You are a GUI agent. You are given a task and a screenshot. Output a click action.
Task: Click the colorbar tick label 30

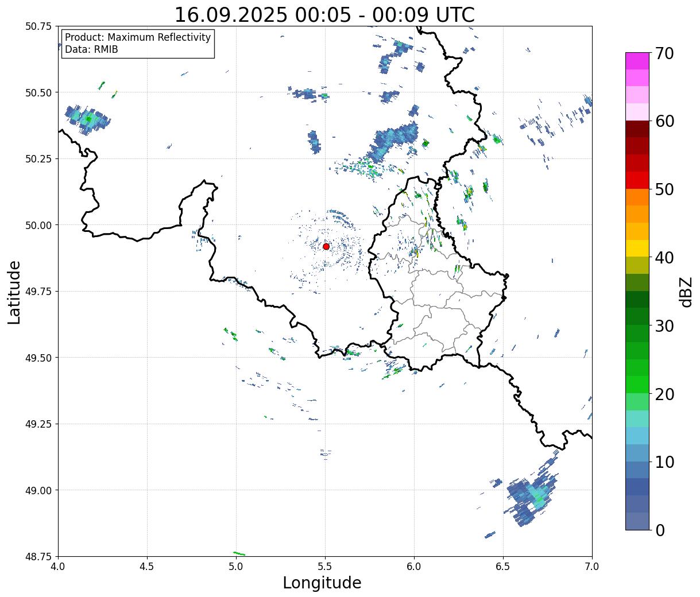(x=664, y=326)
